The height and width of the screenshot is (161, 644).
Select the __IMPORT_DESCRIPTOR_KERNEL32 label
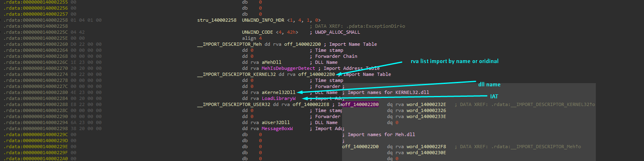pyautogui.click(x=236, y=74)
